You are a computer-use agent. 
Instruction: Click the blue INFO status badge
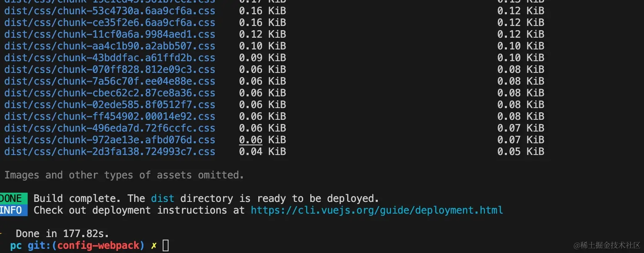tap(13, 210)
